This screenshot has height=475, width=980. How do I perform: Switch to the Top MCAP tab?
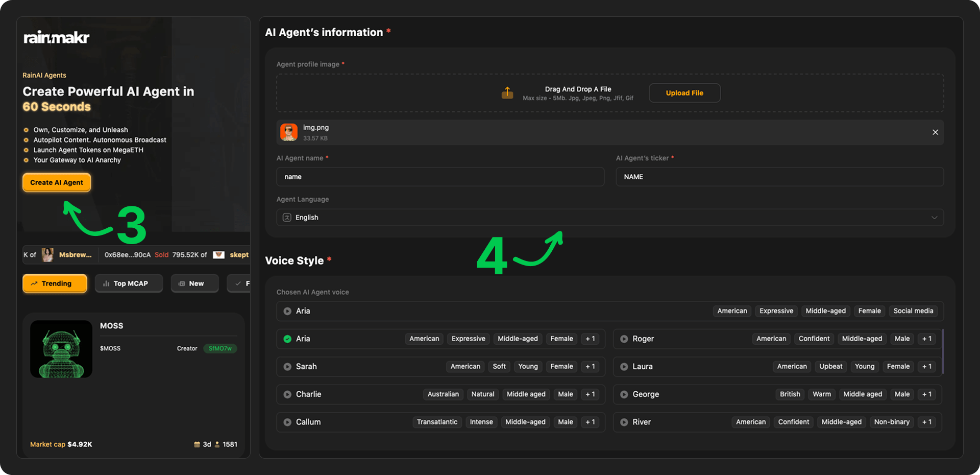point(129,283)
